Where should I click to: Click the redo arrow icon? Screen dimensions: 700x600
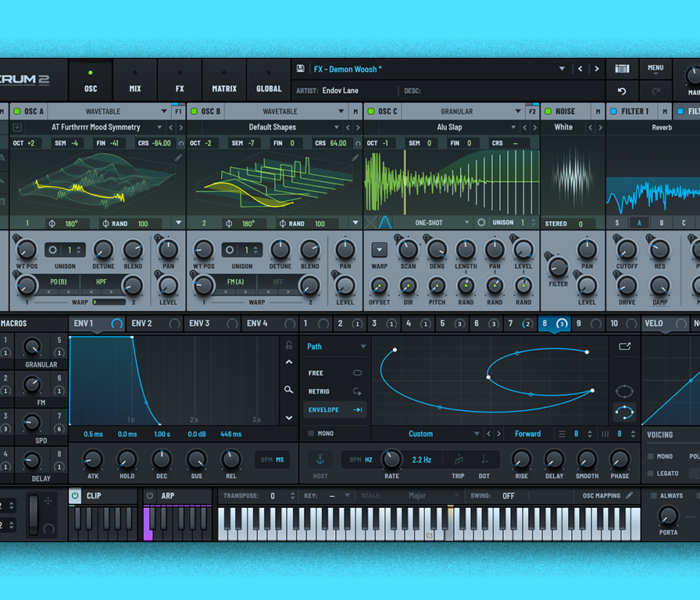[655, 91]
